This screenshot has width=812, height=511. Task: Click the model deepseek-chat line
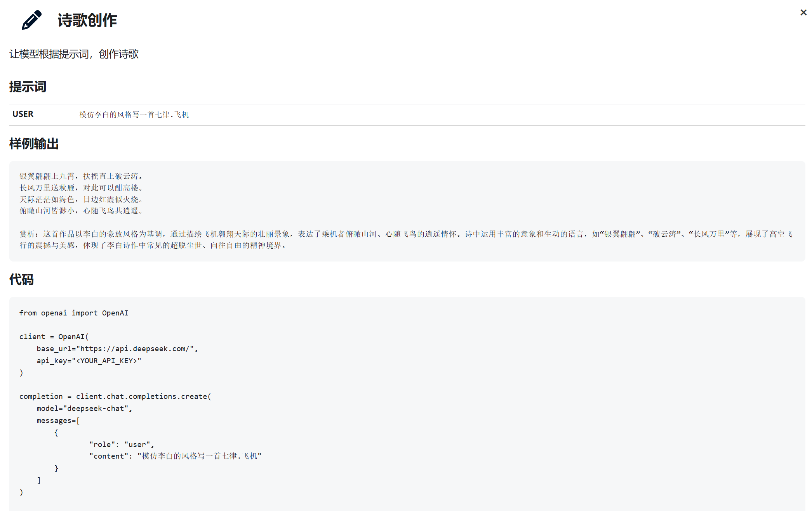[84, 408]
